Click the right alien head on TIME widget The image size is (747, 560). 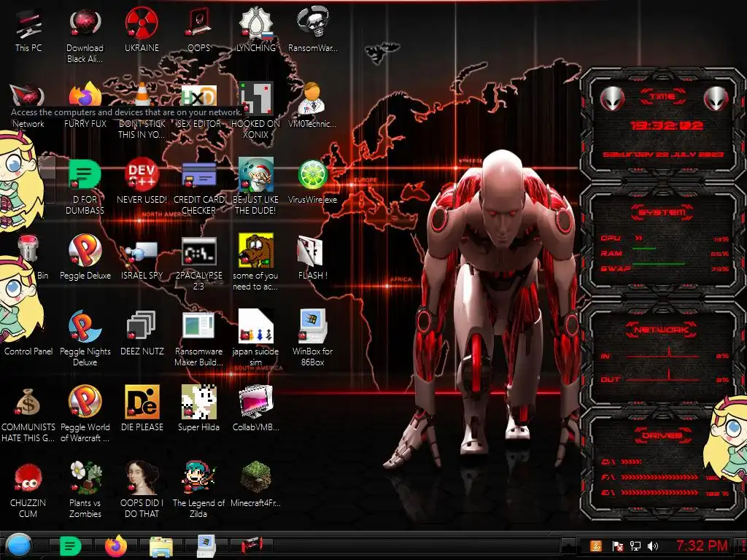[716, 99]
